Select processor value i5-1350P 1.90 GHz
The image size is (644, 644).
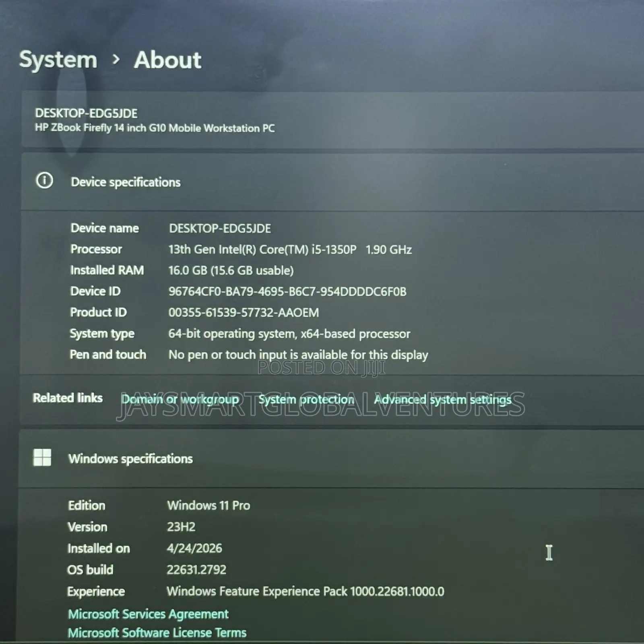point(290,250)
